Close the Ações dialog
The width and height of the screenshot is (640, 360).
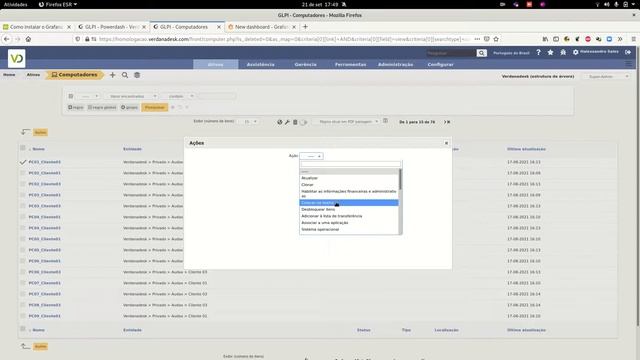[x=446, y=143]
